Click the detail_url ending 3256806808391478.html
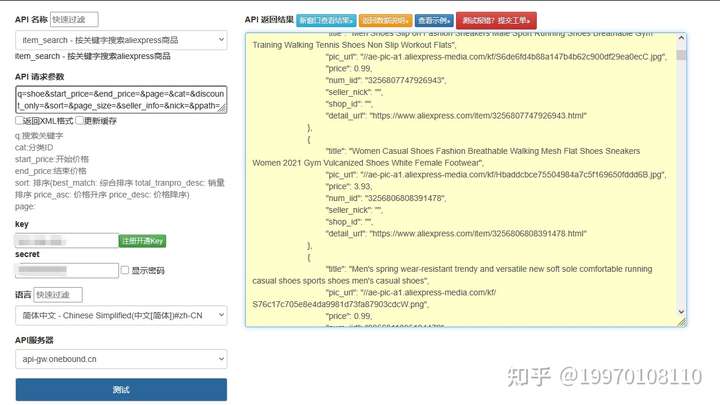Viewport: 720px width, 405px height. tap(456, 234)
